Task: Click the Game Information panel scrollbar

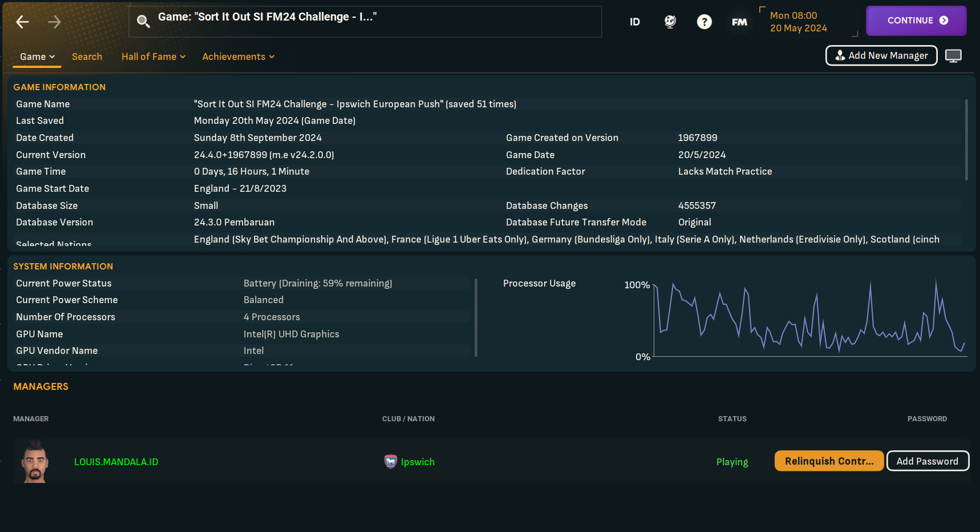Action: point(966,140)
